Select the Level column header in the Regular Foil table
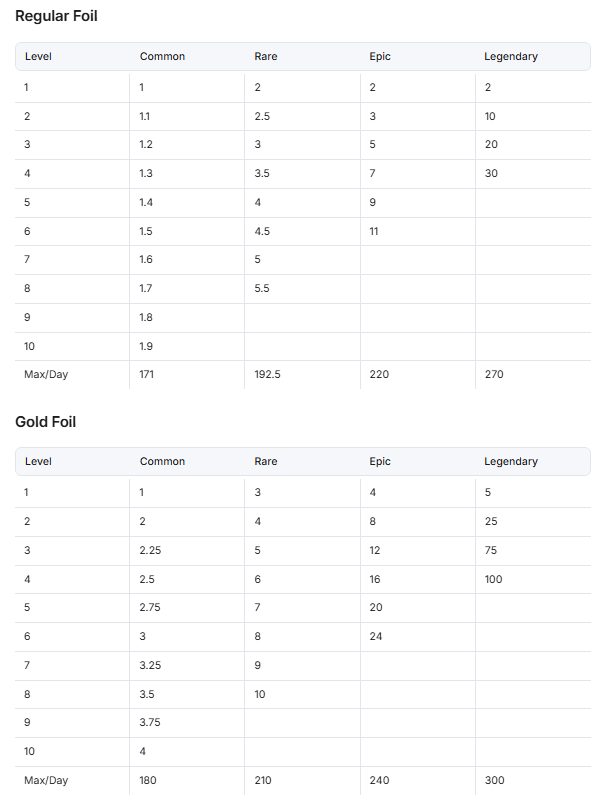This screenshot has width=609, height=810. (x=38, y=56)
